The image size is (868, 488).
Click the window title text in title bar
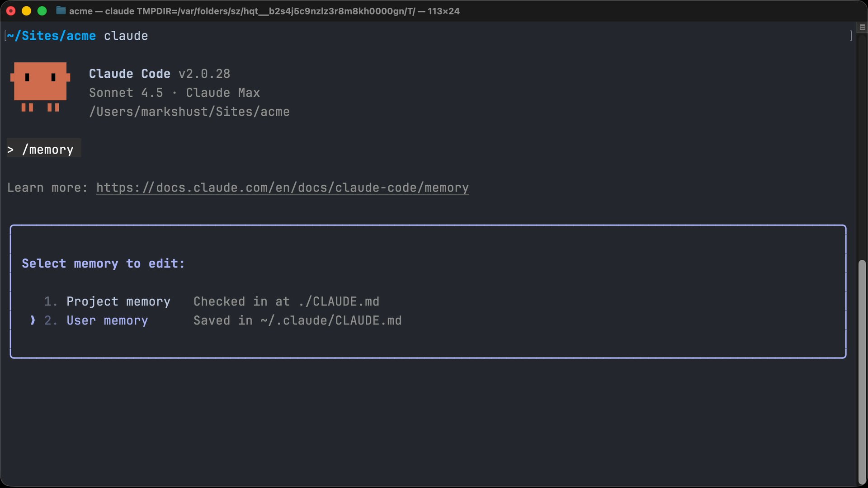(264, 11)
